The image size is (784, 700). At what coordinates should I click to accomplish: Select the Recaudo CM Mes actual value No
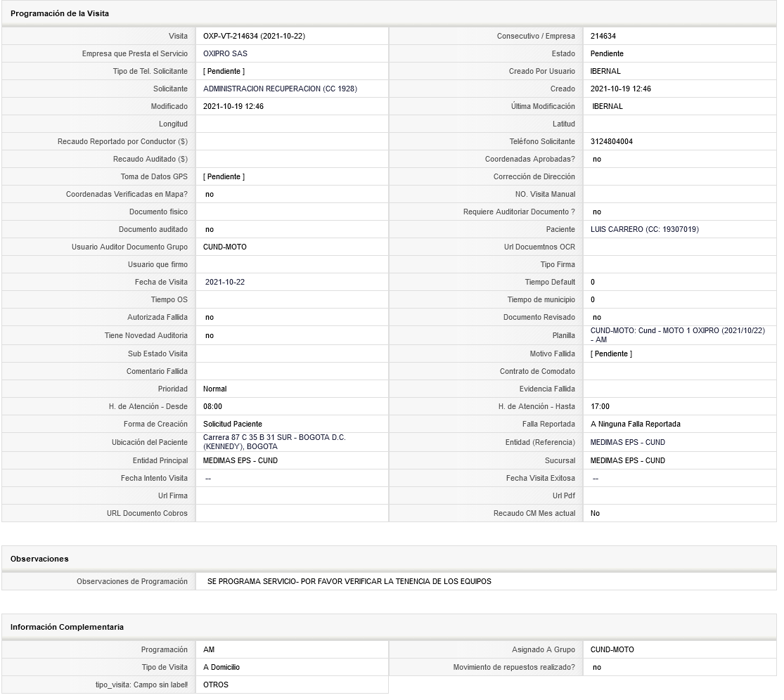[x=595, y=513]
